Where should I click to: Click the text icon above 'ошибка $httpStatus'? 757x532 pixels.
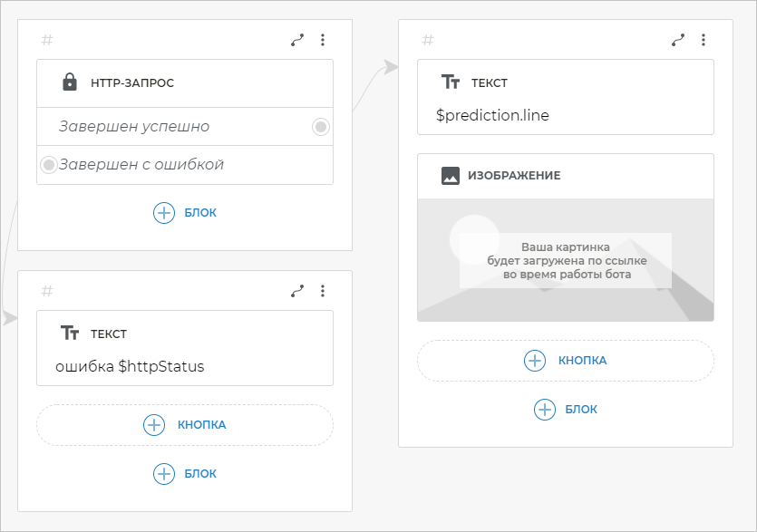(x=69, y=334)
